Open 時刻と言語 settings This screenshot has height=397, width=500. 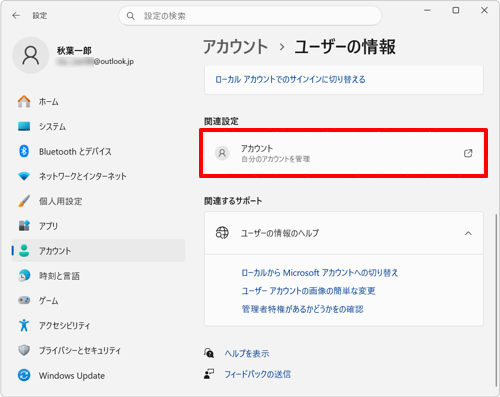pyautogui.click(x=98, y=276)
